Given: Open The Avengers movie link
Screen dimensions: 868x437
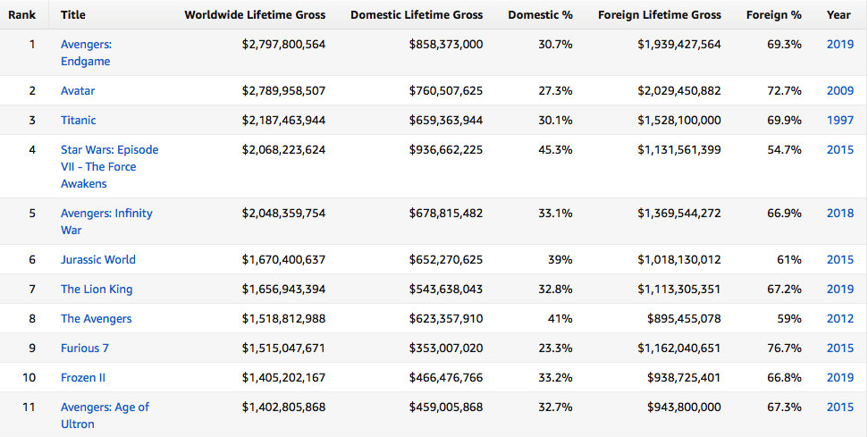Looking at the screenshot, I should tap(96, 318).
